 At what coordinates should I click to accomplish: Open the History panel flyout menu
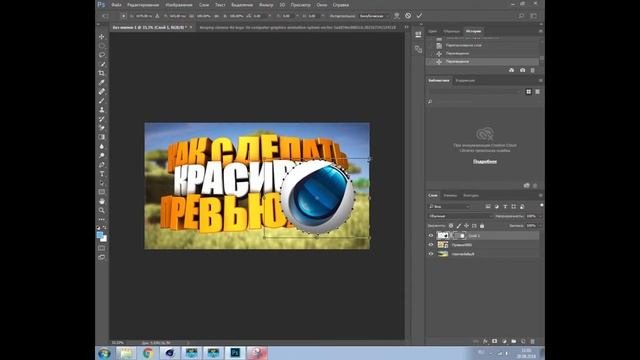pyautogui.click(x=541, y=31)
